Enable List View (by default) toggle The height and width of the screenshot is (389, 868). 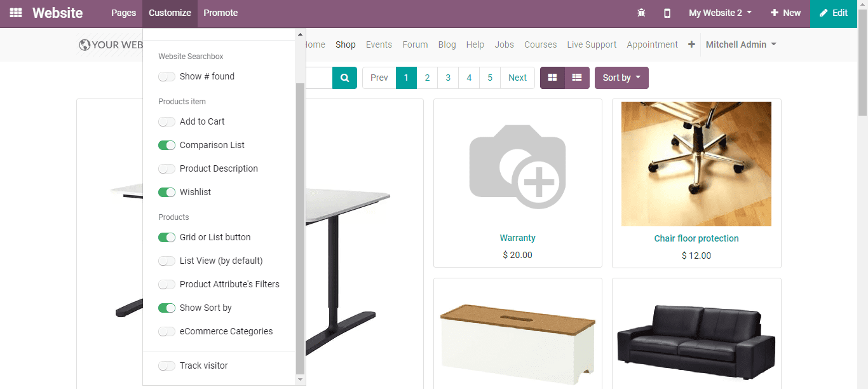[x=166, y=261]
